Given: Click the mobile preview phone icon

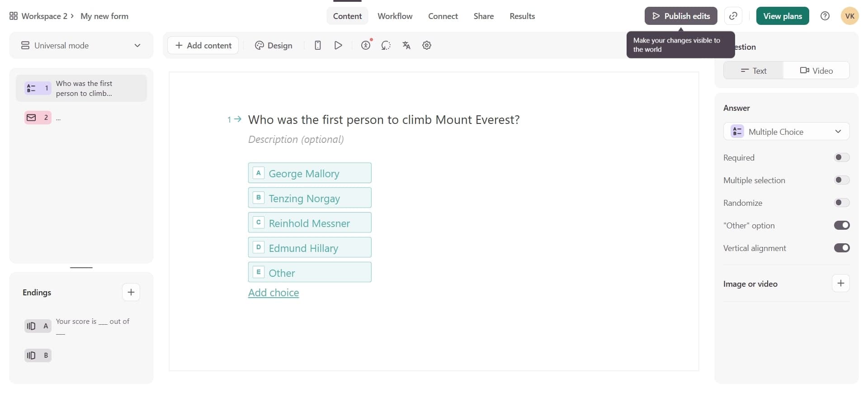Looking at the screenshot, I should pos(317,45).
